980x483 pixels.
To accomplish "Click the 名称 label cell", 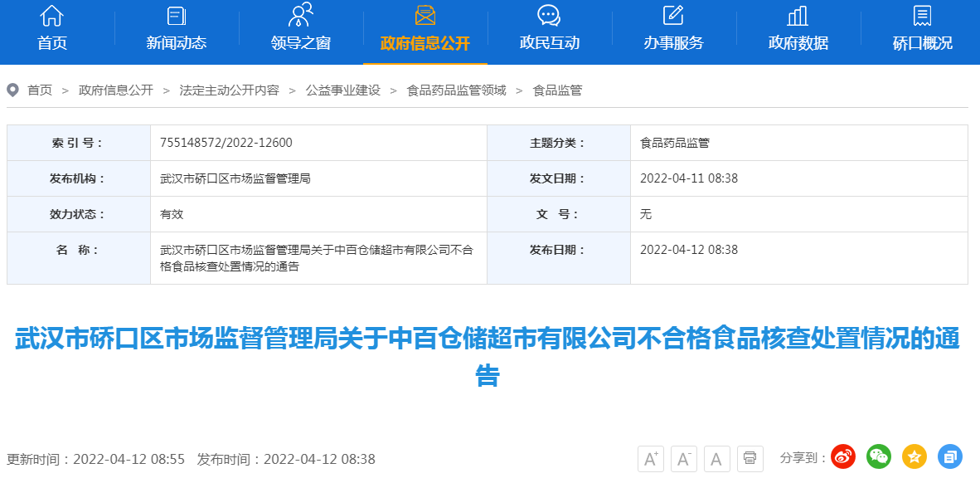I will pyautogui.click(x=79, y=258).
